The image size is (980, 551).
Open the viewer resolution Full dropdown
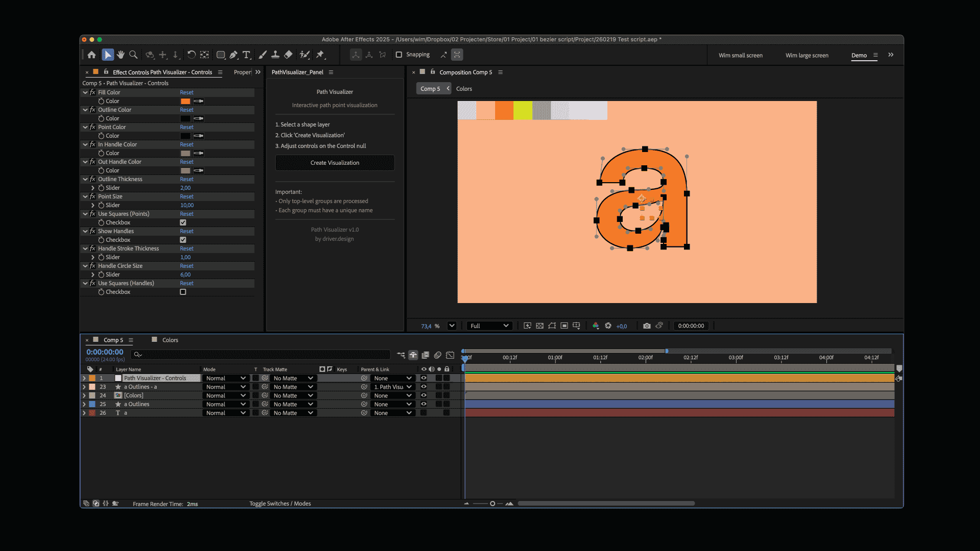(x=489, y=325)
